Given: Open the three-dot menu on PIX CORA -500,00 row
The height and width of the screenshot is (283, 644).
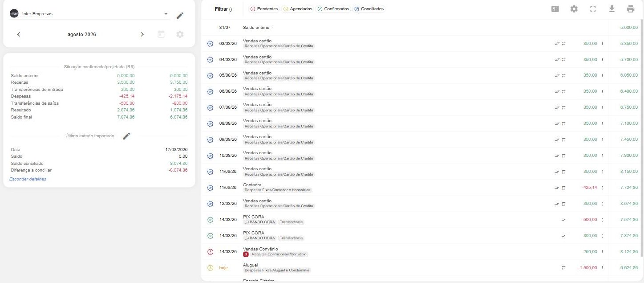Looking at the screenshot, I should [x=603, y=220].
